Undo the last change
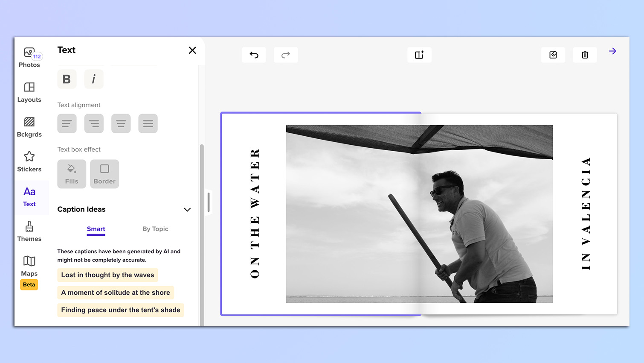644x363 pixels. point(254,55)
